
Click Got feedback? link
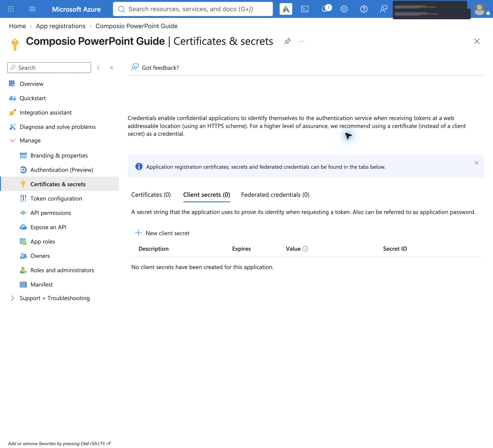[155, 68]
